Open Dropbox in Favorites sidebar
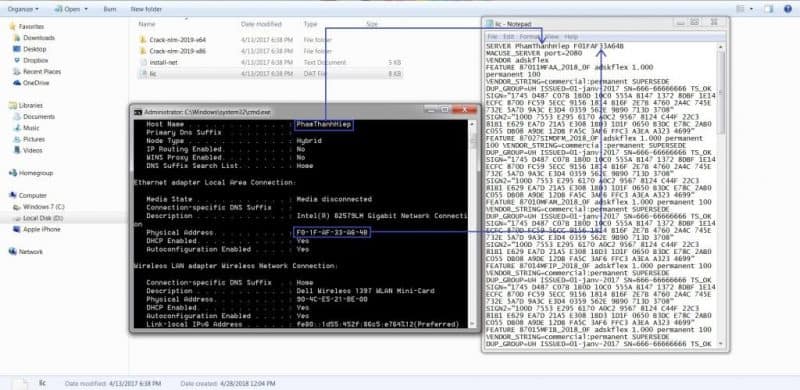800x390 pixels. tap(35, 60)
